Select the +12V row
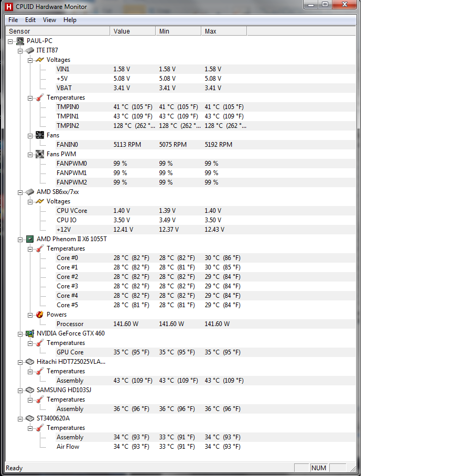 pos(205,230)
